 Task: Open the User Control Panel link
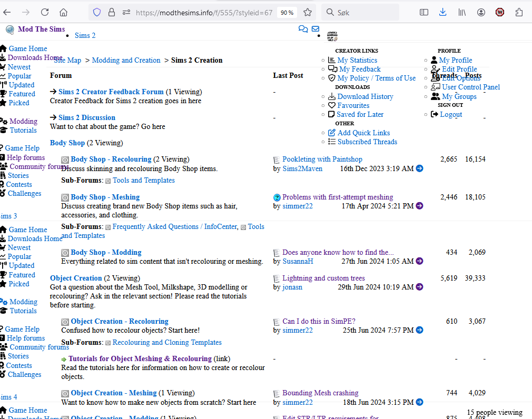coord(471,87)
